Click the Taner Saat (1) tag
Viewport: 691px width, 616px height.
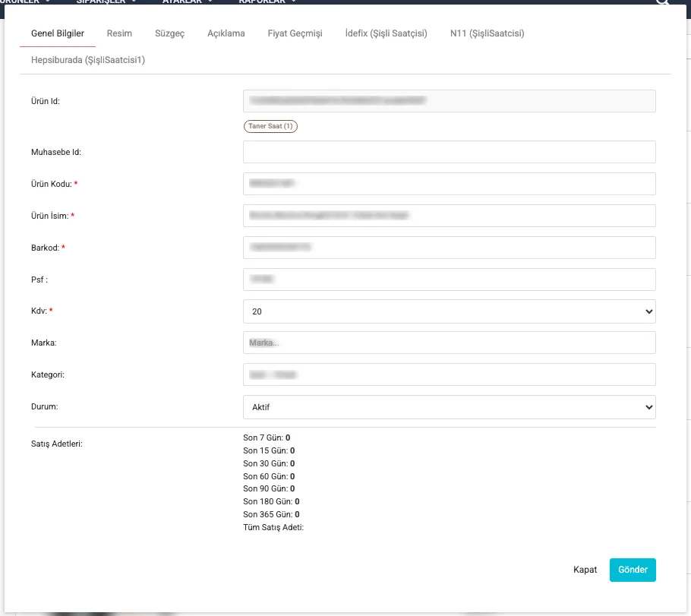(270, 126)
